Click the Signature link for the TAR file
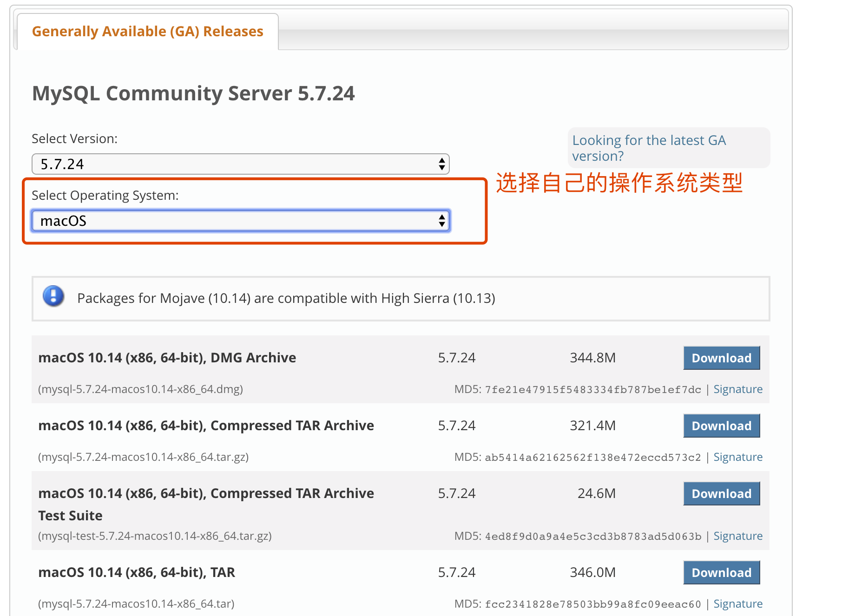The width and height of the screenshot is (855, 616). coord(737,603)
